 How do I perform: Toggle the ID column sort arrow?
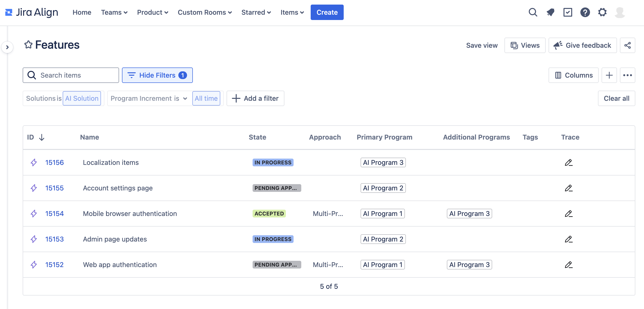pyautogui.click(x=42, y=137)
